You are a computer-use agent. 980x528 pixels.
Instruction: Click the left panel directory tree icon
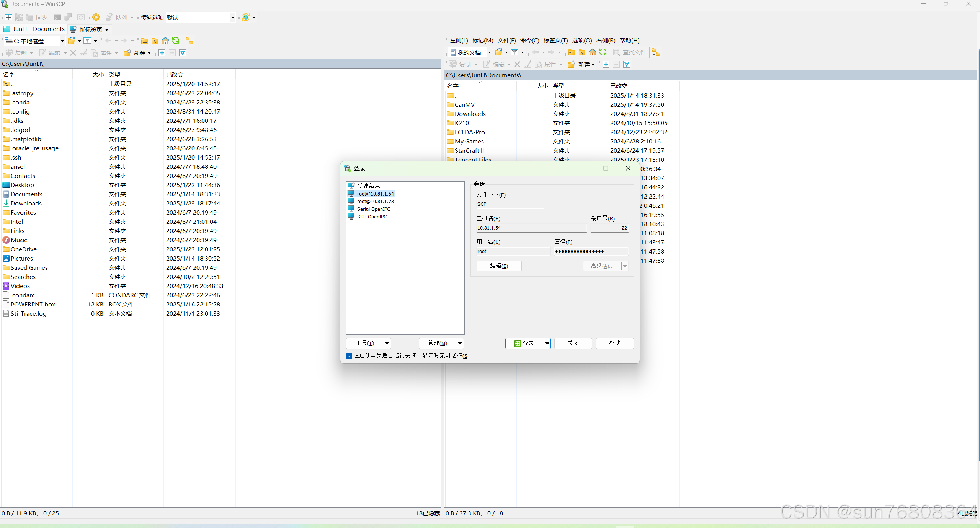point(189,41)
